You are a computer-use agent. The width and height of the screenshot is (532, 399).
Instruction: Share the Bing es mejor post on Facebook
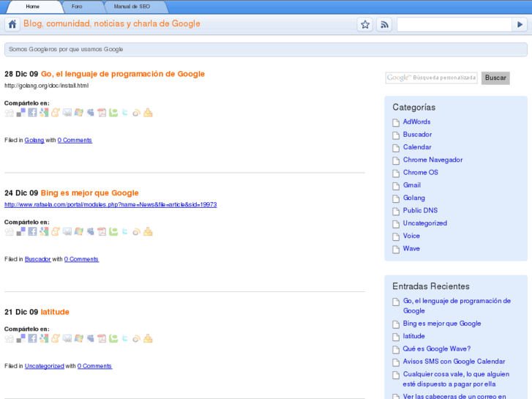(32, 231)
